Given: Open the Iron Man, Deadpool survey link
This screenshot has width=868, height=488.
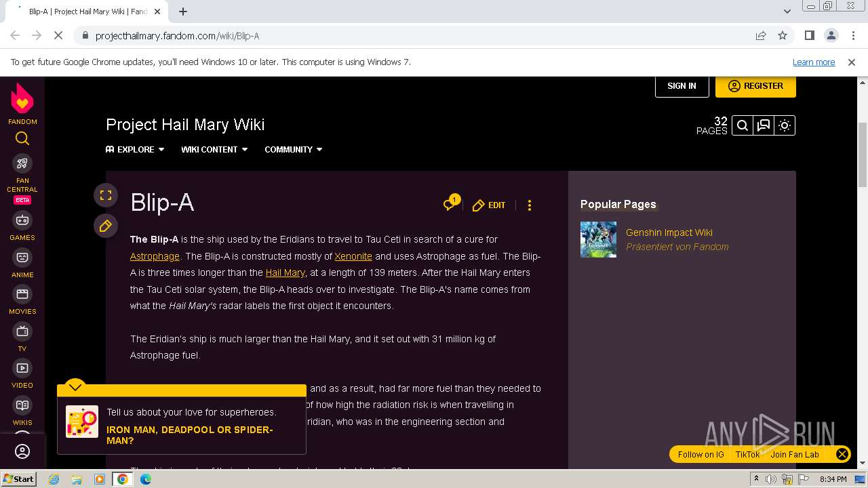Looking at the screenshot, I should (x=190, y=435).
